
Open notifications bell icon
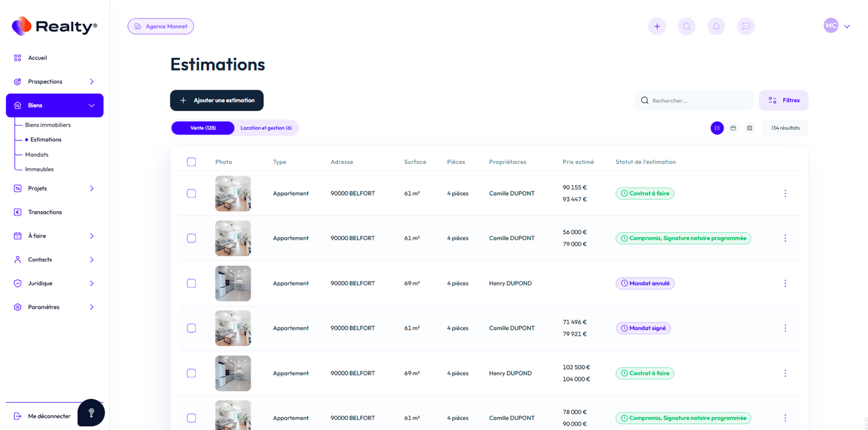coord(716,26)
